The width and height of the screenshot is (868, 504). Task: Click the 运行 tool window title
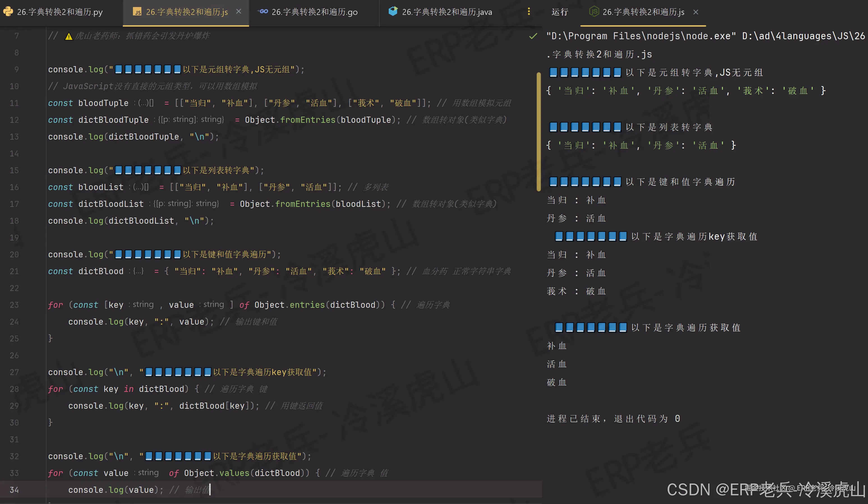coord(560,12)
